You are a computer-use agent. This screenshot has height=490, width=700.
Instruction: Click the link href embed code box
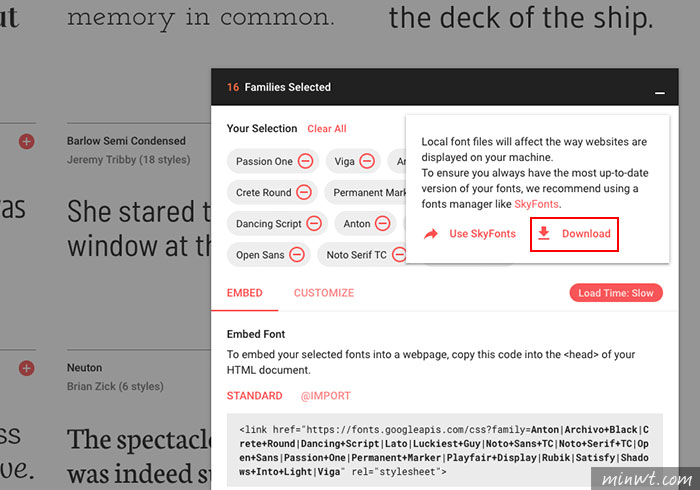pos(445,450)
